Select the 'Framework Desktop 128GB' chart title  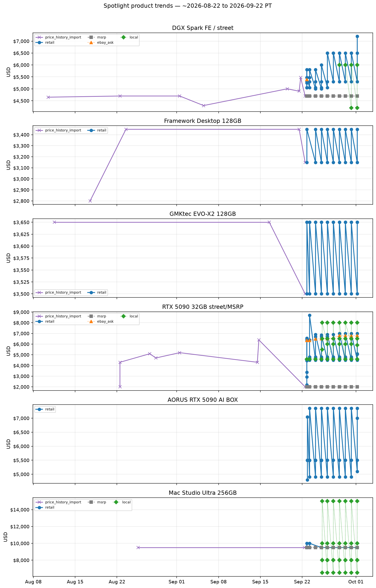(203, 121)
